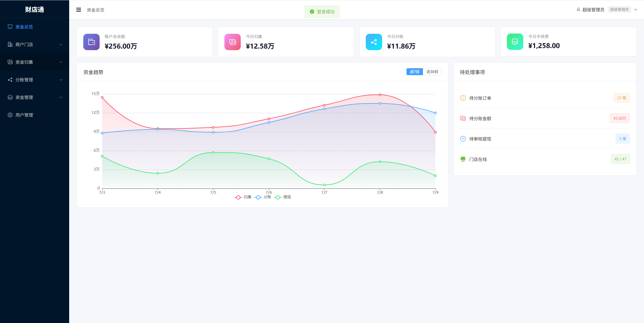Collapse sidebar with the hamburger menu icon

tap(78, 10)
